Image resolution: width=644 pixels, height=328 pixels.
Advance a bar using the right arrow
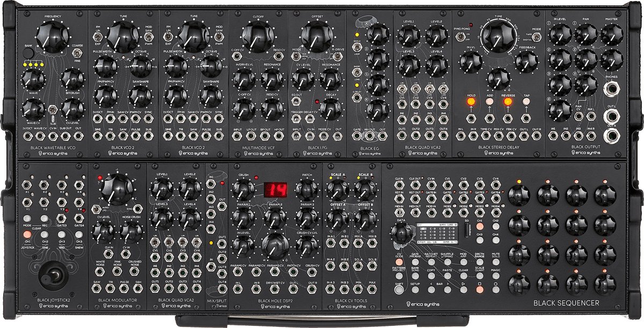[447, 289]
